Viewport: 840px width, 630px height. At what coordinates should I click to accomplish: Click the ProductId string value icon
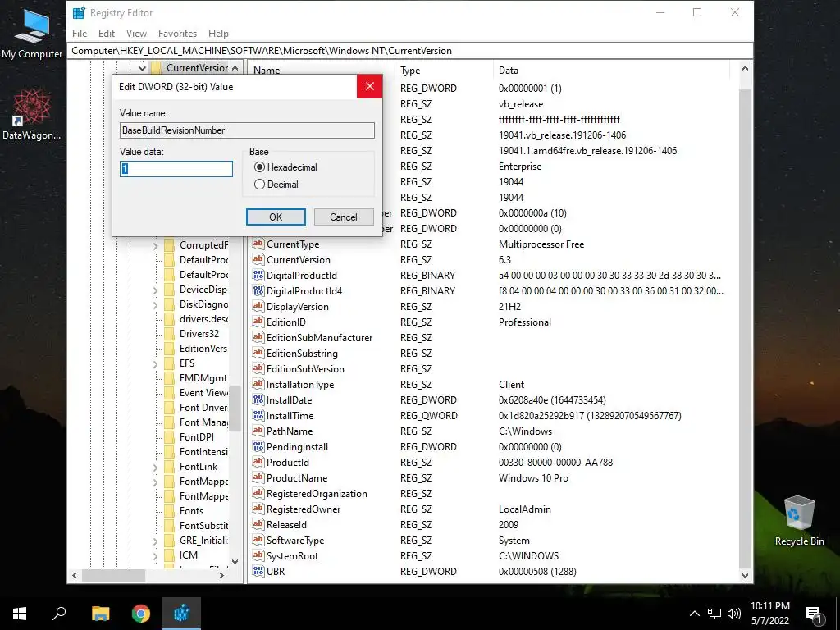(258, 462)
